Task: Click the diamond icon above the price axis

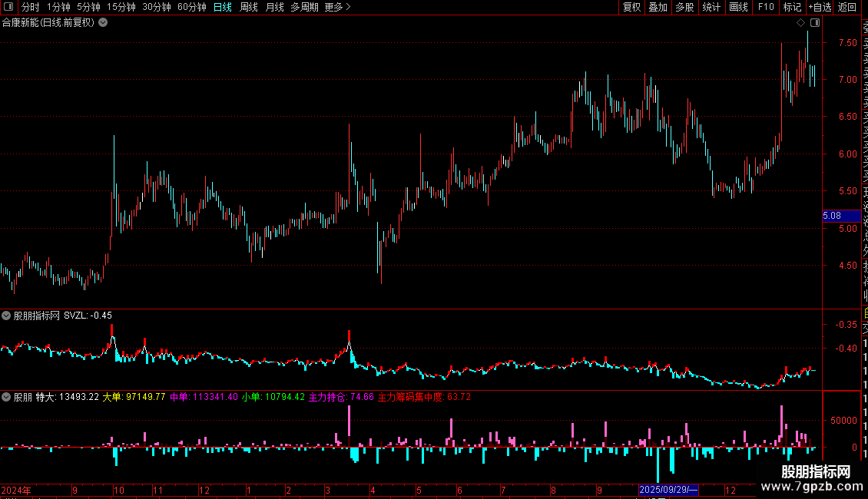Action: (800, 22)
